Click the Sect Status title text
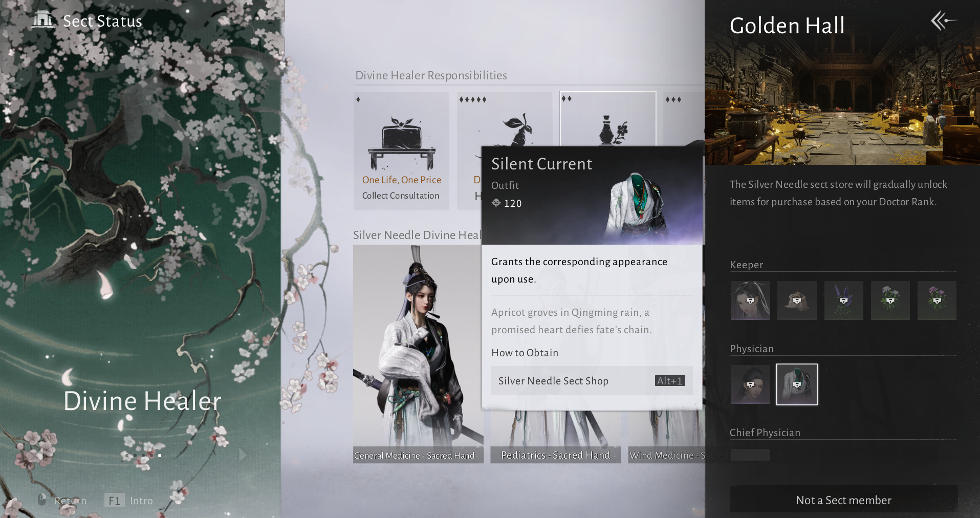 pos(102,21)
